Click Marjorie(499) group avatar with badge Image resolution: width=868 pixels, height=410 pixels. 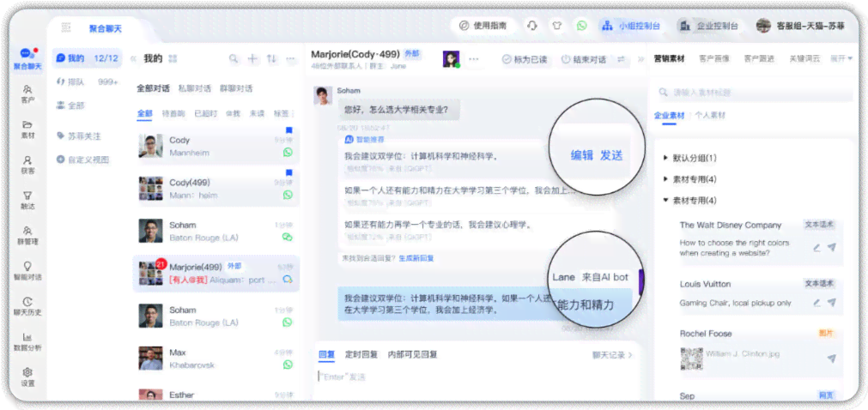point(150,273)
